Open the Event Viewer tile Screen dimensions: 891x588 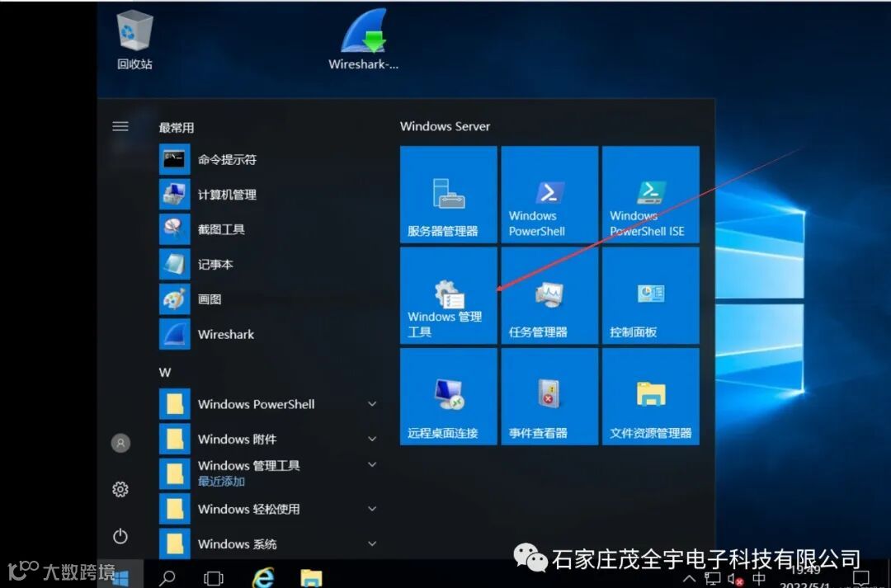[x=549, y=397]
